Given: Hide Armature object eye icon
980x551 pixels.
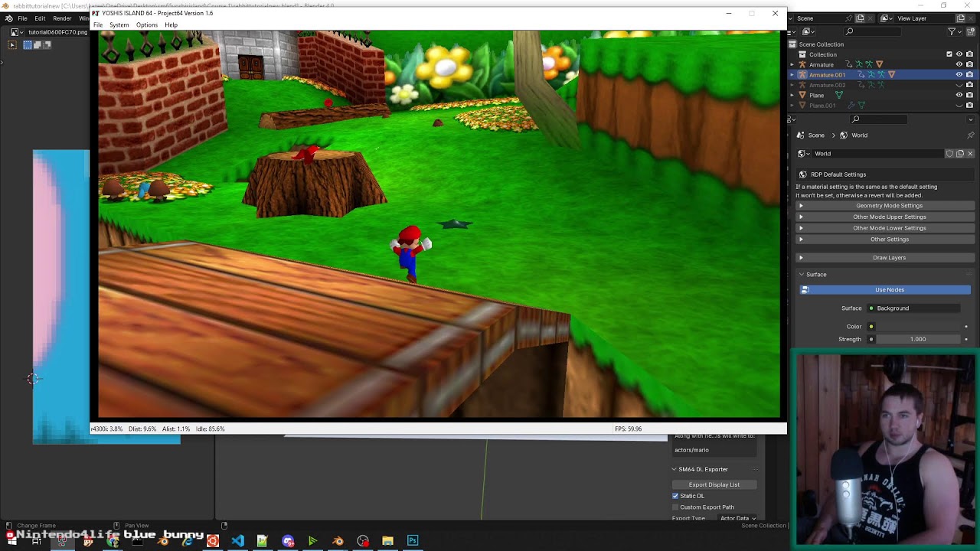Looking at the screenshot, I should click(x=959, y=65).
